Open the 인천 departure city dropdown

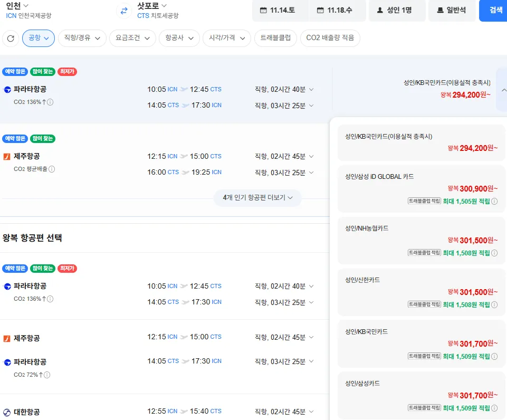17,5
